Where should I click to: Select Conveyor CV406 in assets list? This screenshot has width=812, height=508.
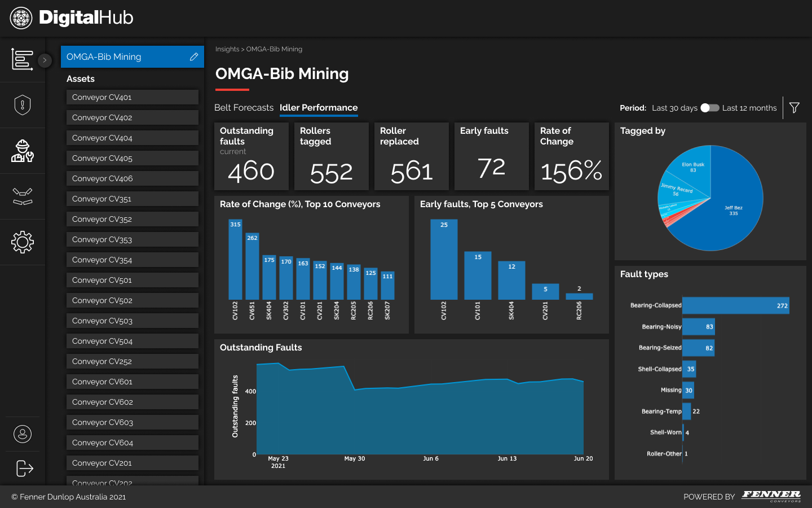click(x=133, y=178)
